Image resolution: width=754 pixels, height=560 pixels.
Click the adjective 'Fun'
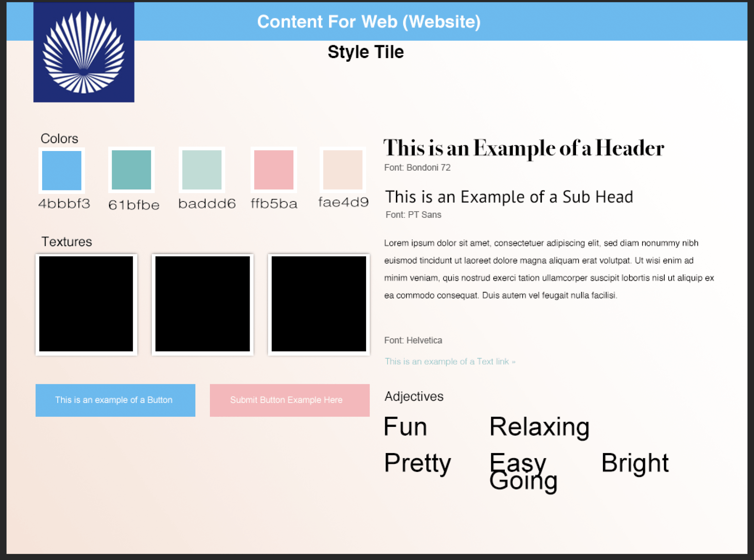tap(405, 427)
